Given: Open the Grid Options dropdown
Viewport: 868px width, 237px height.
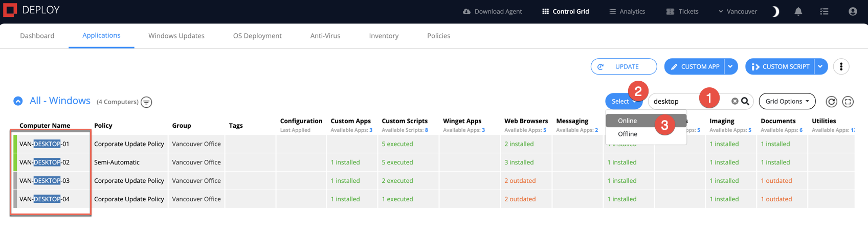Looking at the screenshot, I should point(787,101).
